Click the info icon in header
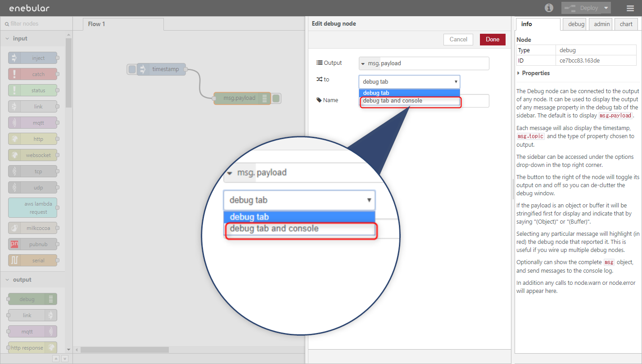 pyautogui.click(x=549, y=8)
